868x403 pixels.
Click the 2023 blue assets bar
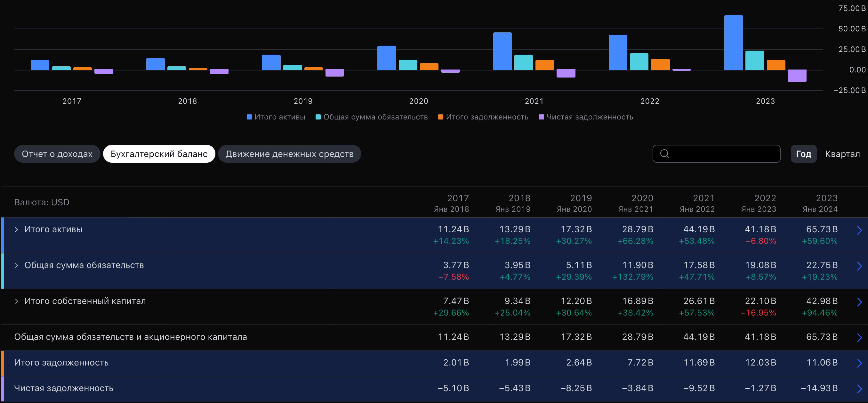pyautogui.click(x=733, y=42)
